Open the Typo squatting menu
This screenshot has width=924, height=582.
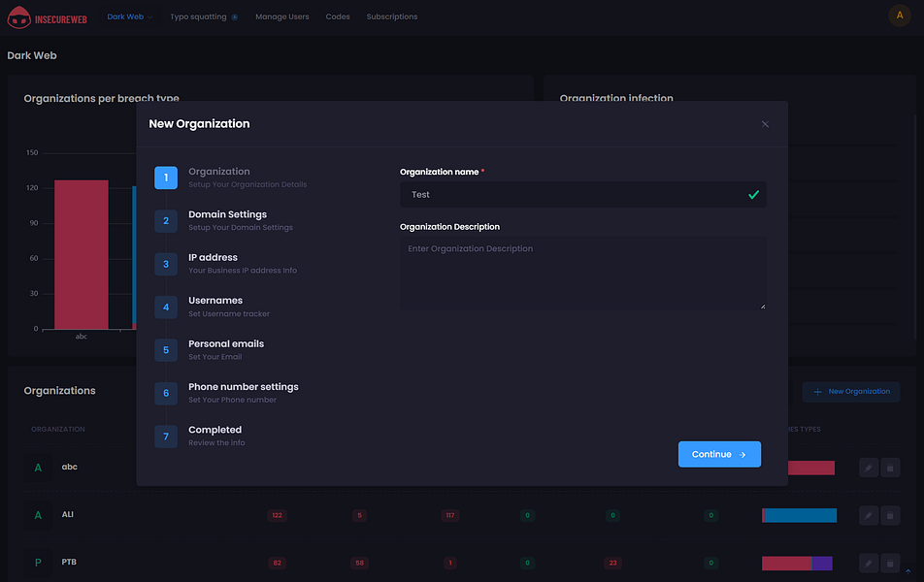(x=198, y=16)
